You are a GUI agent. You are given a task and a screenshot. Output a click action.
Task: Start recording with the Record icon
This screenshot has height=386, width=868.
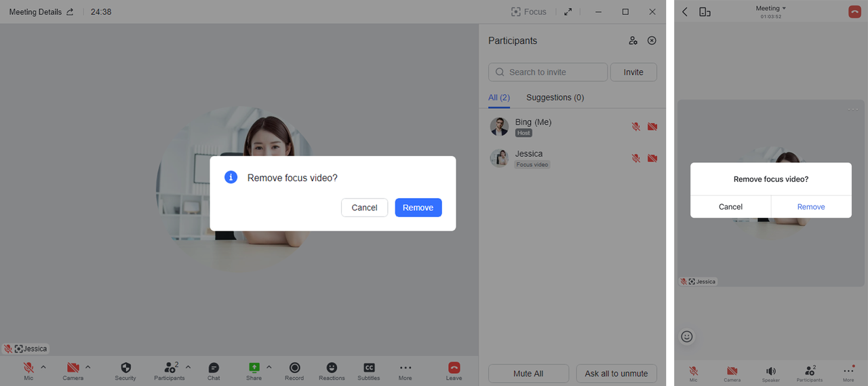point(294,368)
